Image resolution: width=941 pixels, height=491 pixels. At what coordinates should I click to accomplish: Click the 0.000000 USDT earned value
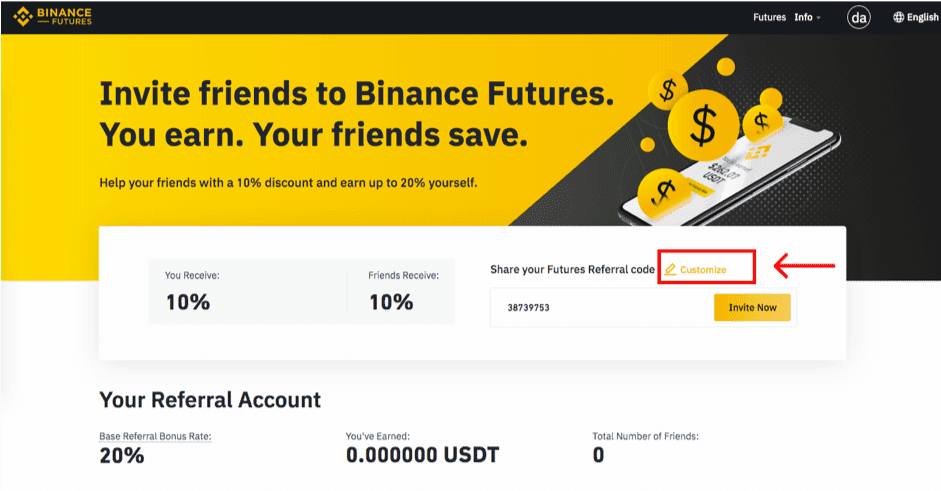click(422, 455)
